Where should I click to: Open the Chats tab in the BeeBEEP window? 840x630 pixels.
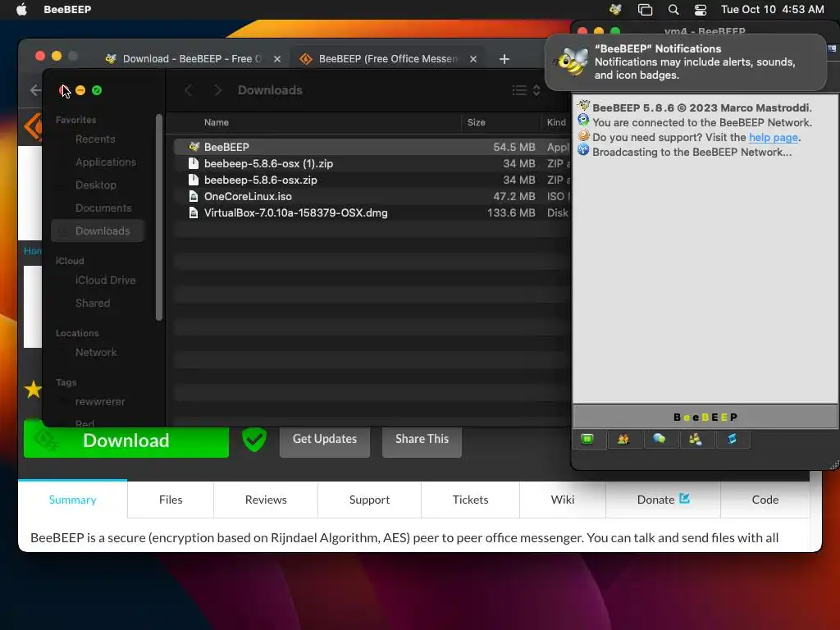[659, 440]
